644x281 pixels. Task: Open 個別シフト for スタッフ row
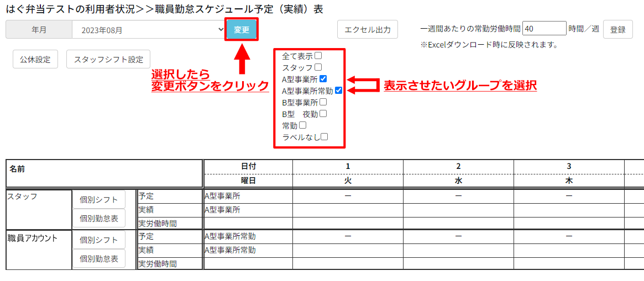click(99, 199)
